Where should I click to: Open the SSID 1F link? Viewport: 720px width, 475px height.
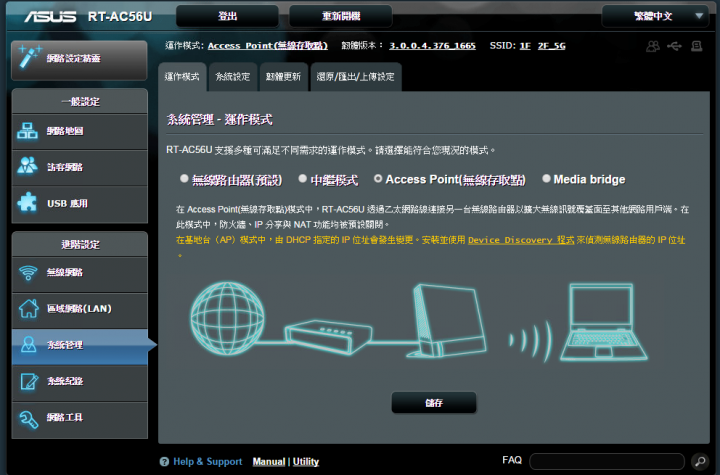click(x=525, y=45)
